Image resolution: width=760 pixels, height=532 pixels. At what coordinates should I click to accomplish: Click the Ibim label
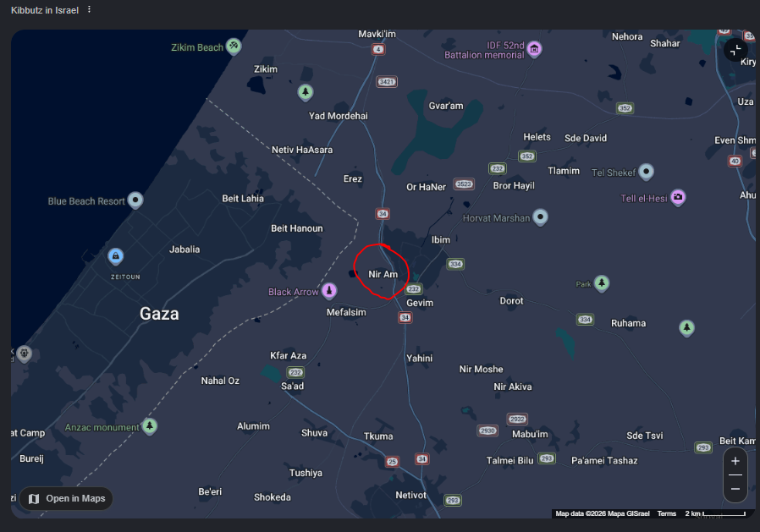coord(441,240)
